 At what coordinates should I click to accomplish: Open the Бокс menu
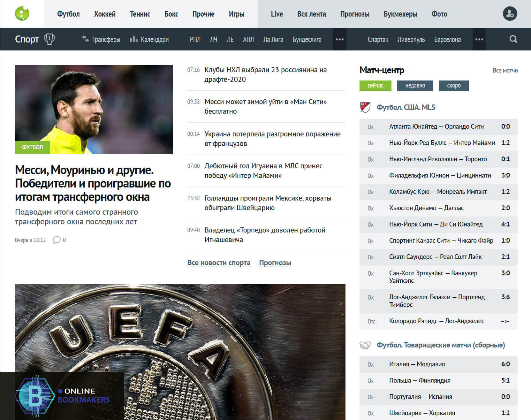click(171, 14)
